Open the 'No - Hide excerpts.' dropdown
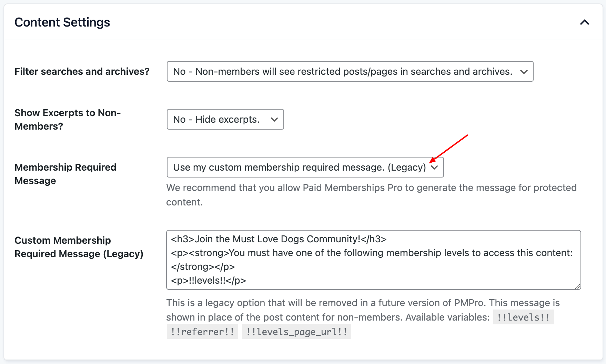Viewport: 606px width, 364px height. (225, 119)
